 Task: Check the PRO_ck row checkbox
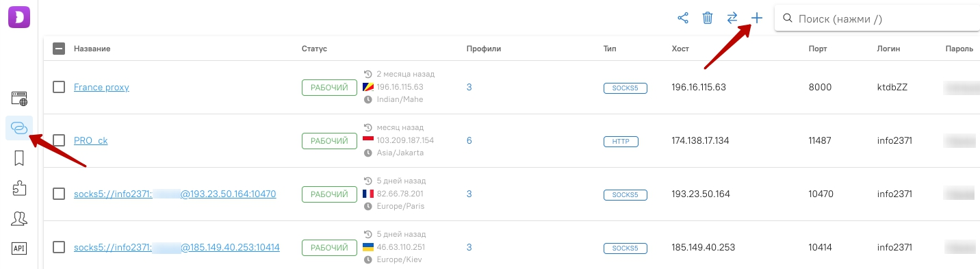[x=59, y=140]
